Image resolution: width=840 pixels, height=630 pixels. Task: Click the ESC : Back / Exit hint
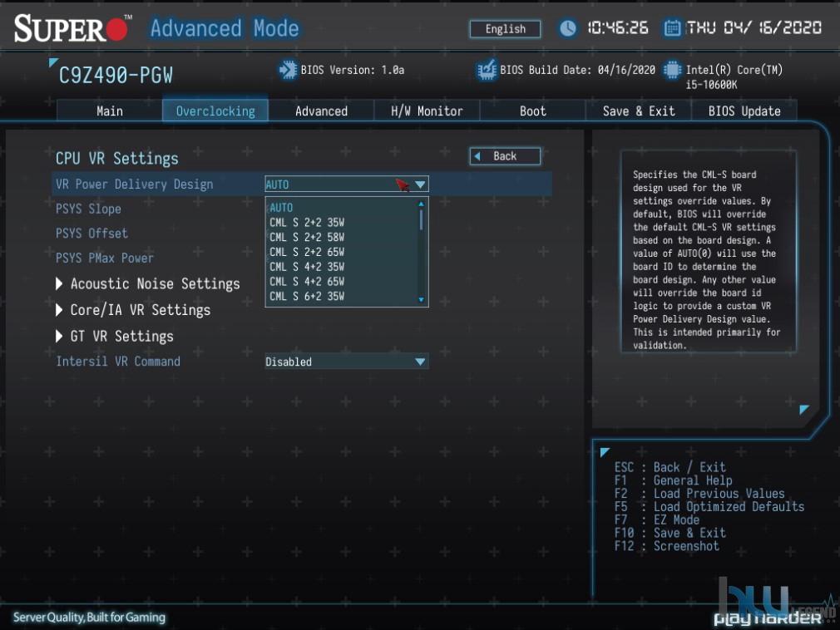pyautogui.click(x=670, y=467)
